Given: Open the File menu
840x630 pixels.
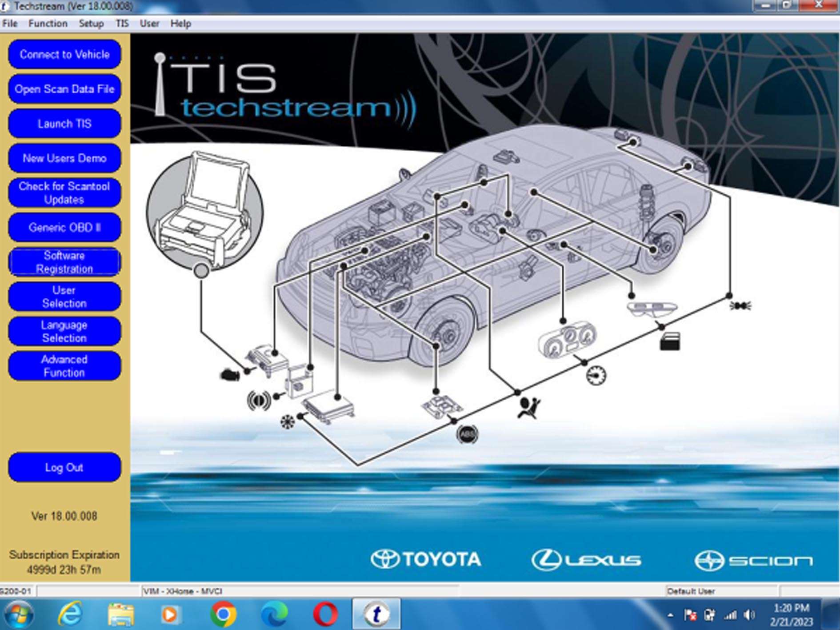Looking at the screenshot, I should (10, 24).
